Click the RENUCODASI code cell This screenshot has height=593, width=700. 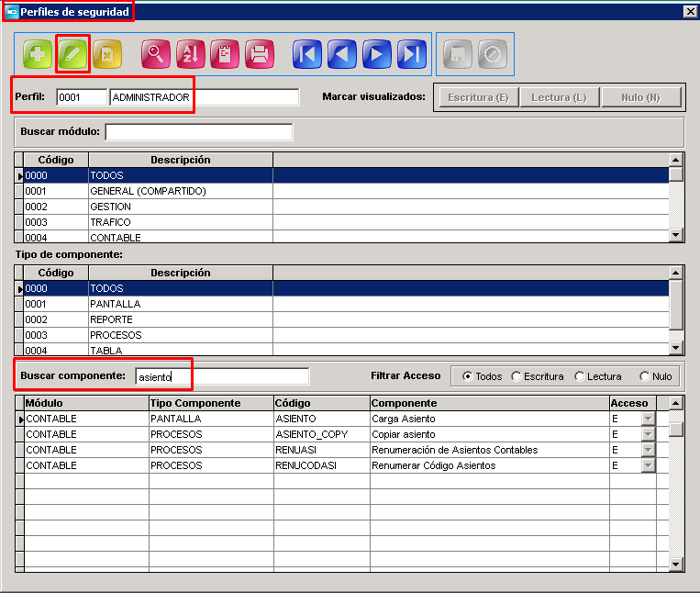(322, 465)
